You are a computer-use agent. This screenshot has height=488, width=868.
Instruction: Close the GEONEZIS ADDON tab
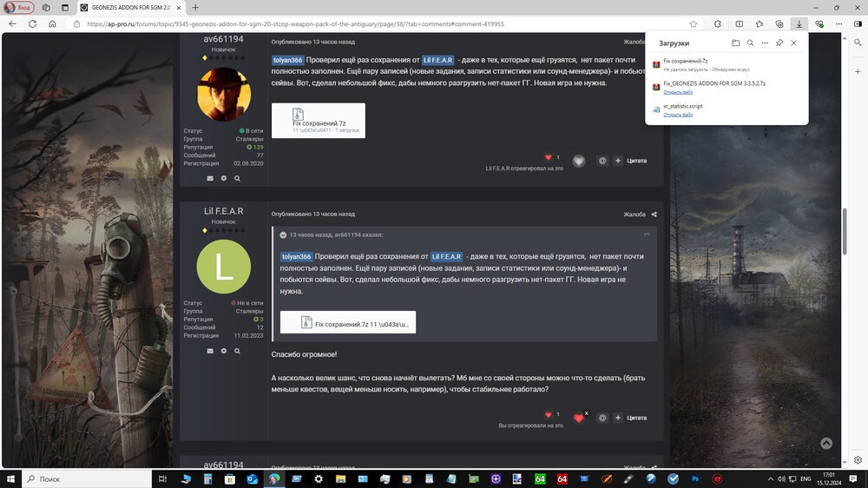coord(179,8)
